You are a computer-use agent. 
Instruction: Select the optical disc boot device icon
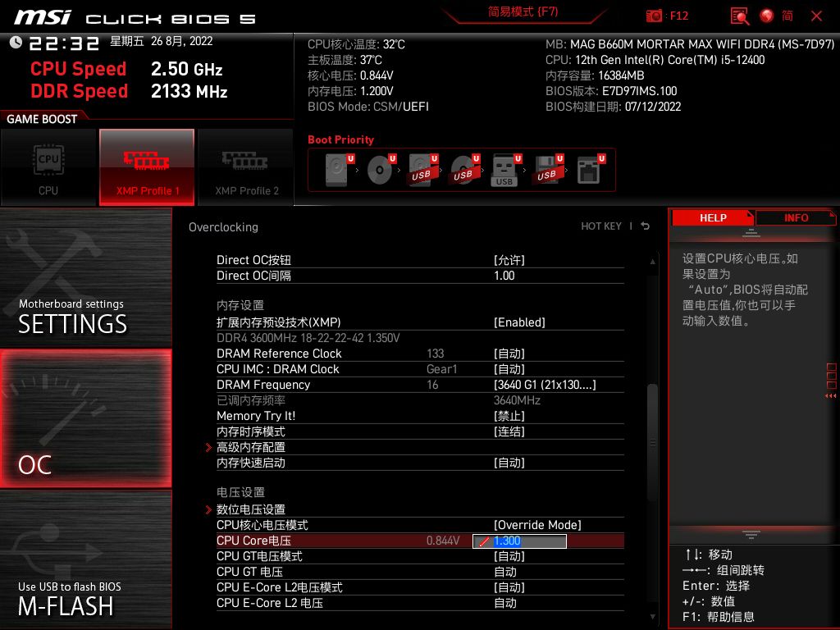tap(381, 170)
